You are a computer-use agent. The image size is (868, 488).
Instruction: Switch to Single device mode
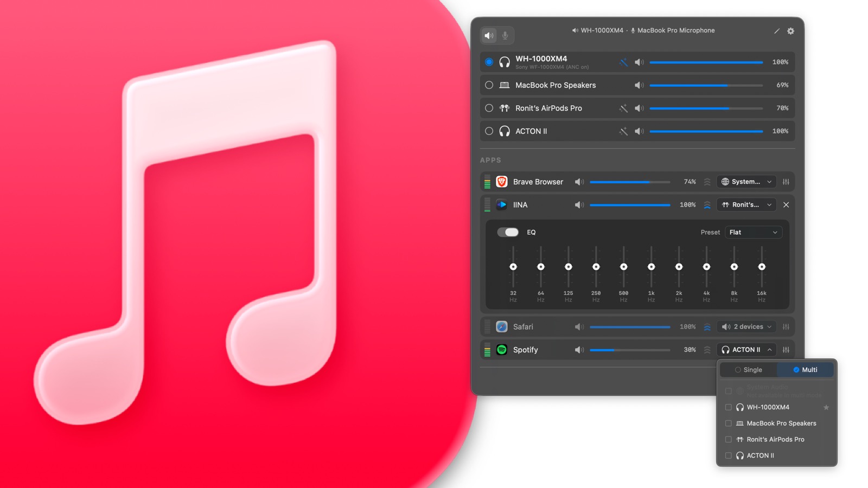[749, 370]
